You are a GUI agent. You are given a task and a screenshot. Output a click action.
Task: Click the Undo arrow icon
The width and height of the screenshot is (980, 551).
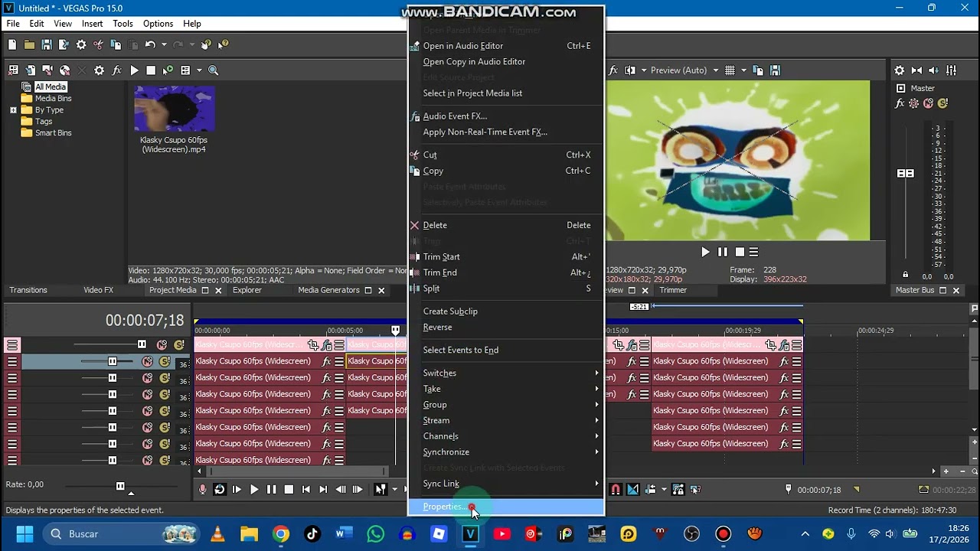pos(150,45)
